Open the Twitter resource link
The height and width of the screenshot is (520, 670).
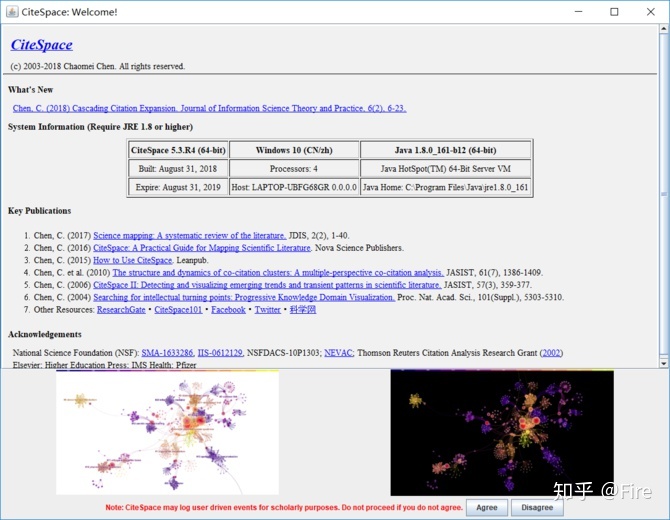pyautogui.click(x=267, y=310)
